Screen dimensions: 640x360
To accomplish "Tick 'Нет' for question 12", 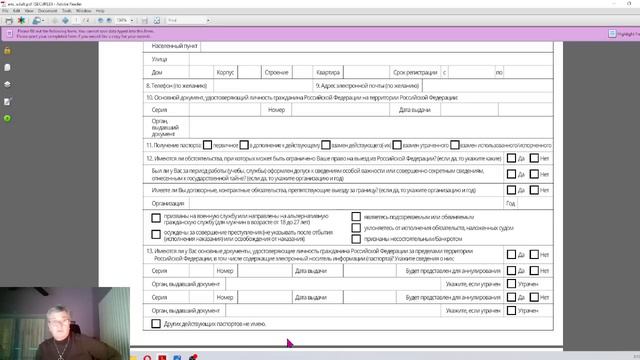I will 534,158.
